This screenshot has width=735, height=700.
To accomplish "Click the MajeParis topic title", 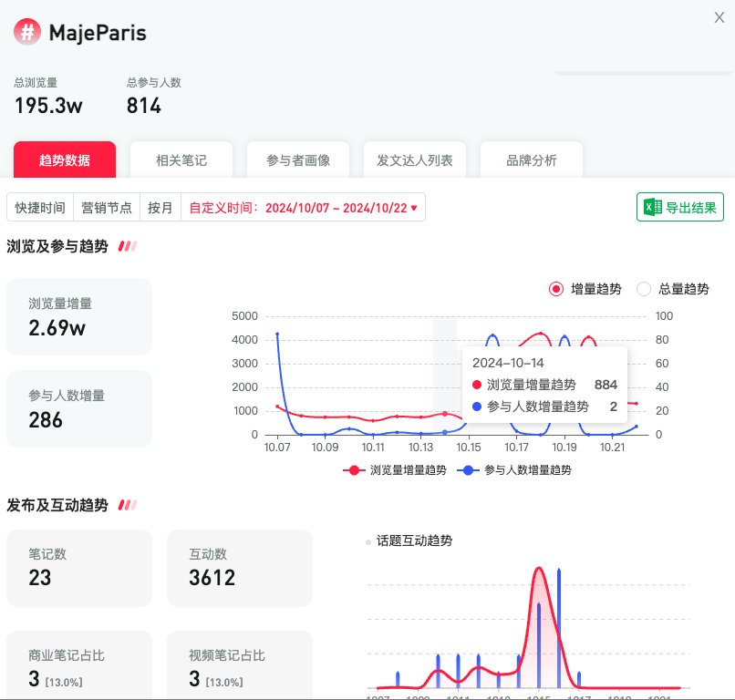I will [x=98, y=33].
